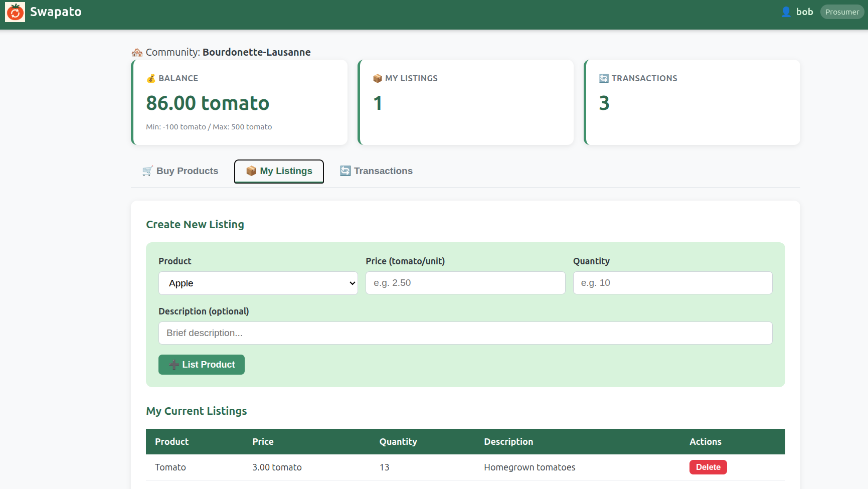Click the Bourdonette-Lausanne community name
This screenshot has width=868, height=489.
point(256,52)
